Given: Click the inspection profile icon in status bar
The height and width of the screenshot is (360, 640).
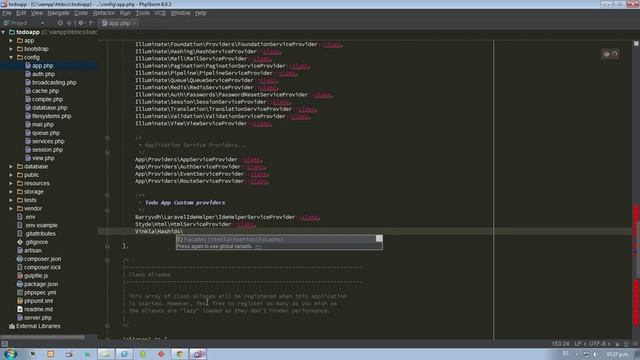Looking at the screenshot, I should pyautogui.click(x=626, y=344).
